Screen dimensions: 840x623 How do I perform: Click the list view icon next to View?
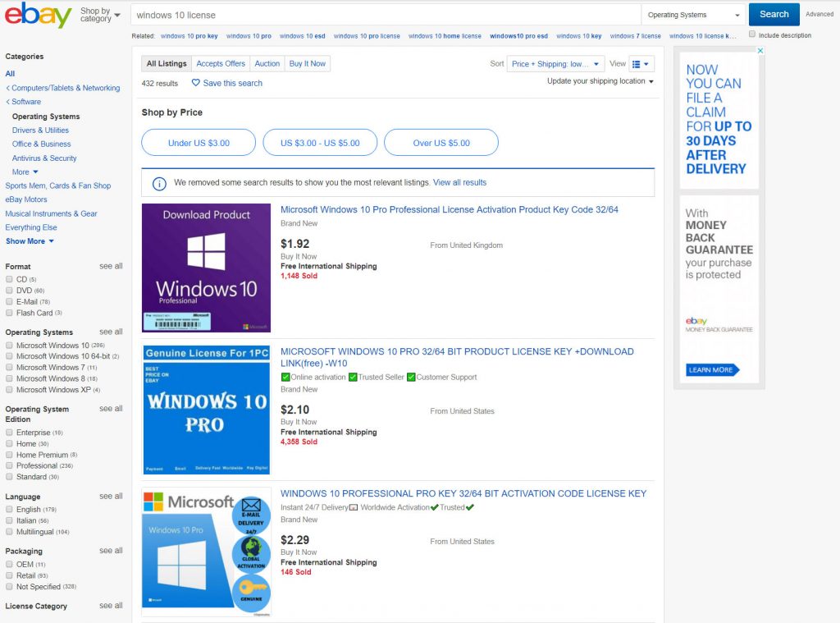click(641, 64)
